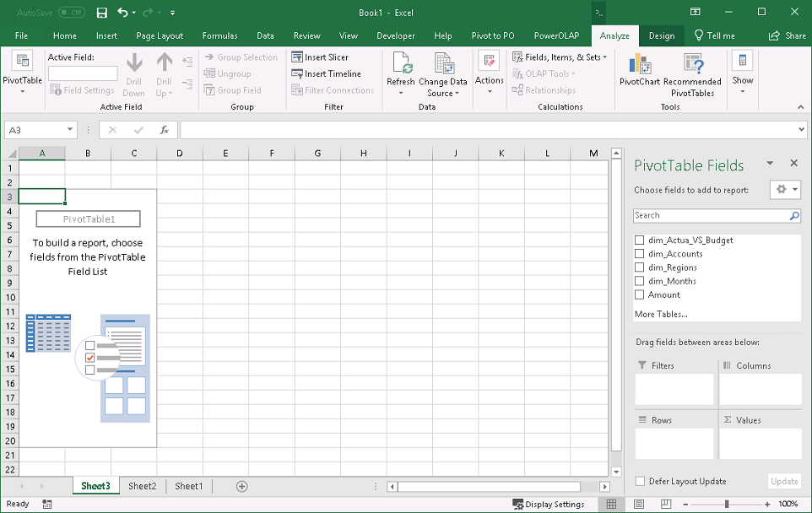Switch to the Formulas tab
This screenshot has height=513, width=812.
[219, 35]
